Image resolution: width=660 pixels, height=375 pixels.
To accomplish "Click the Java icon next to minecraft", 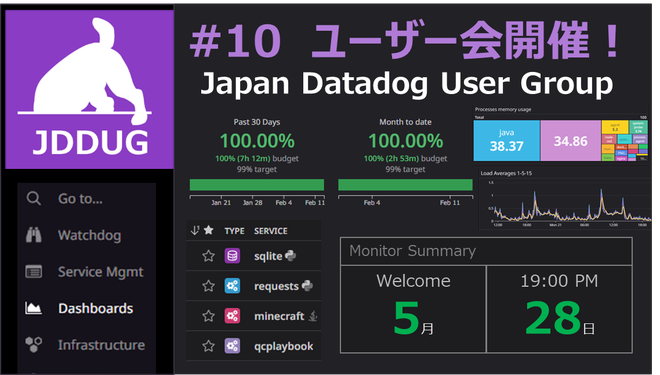I will pos(313,316).
